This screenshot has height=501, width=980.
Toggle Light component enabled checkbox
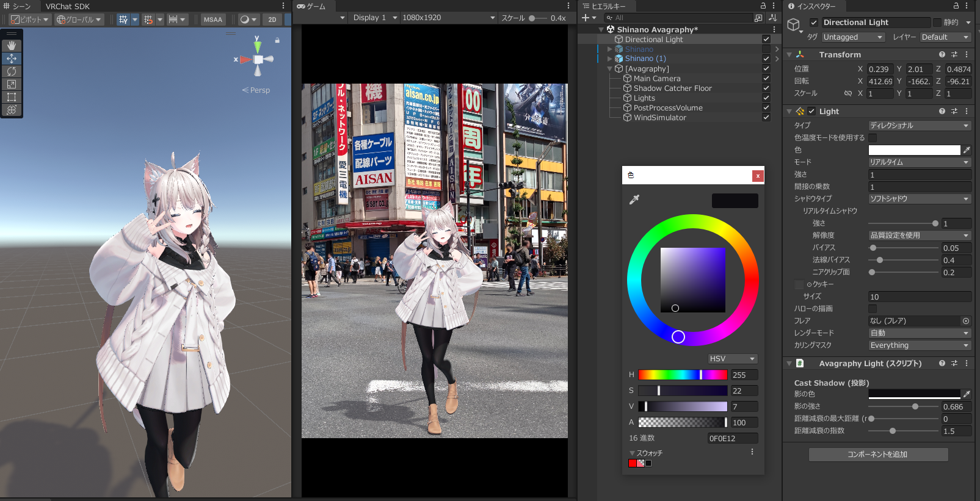[811, 111]
